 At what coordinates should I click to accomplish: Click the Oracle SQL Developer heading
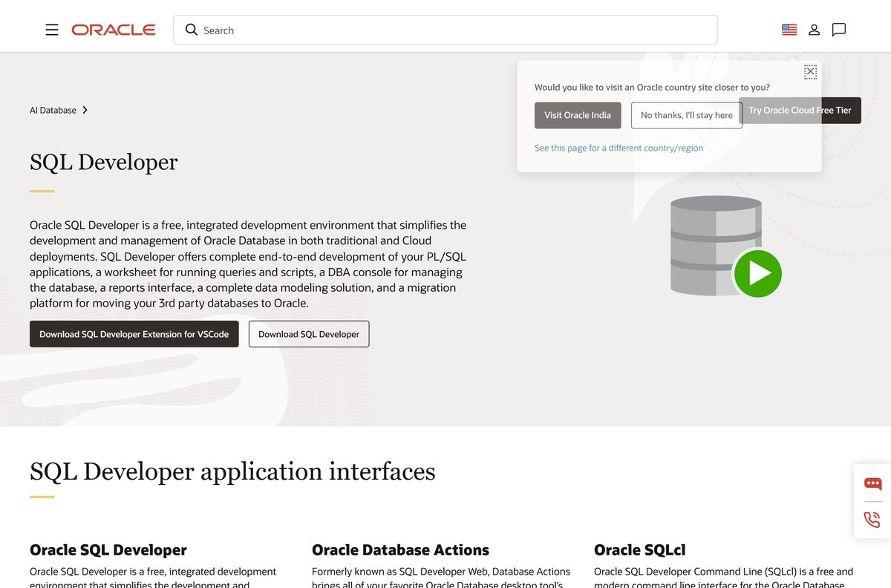108,550
